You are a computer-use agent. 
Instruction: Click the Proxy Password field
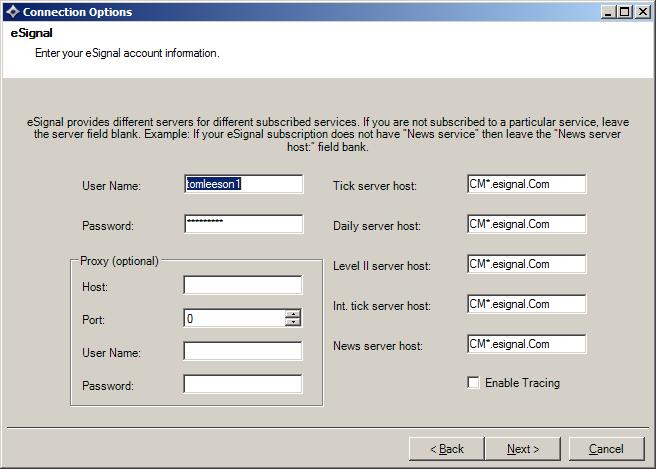tap(243, 384)
